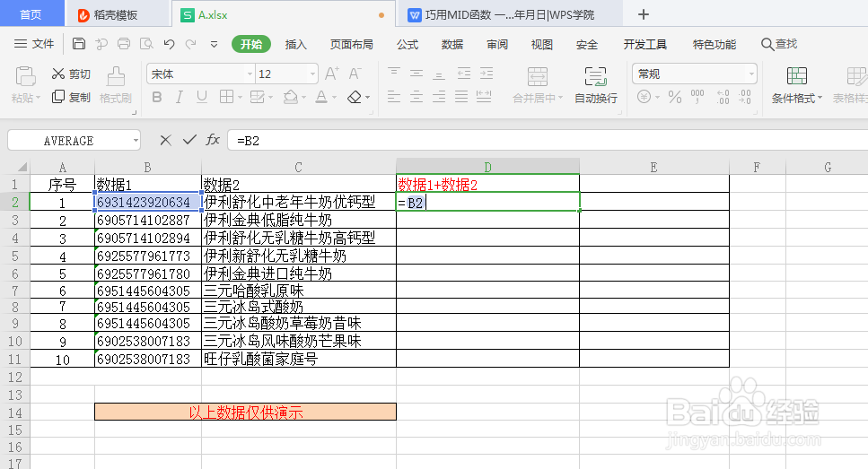Click the thousands separator icon

point(697,98)
